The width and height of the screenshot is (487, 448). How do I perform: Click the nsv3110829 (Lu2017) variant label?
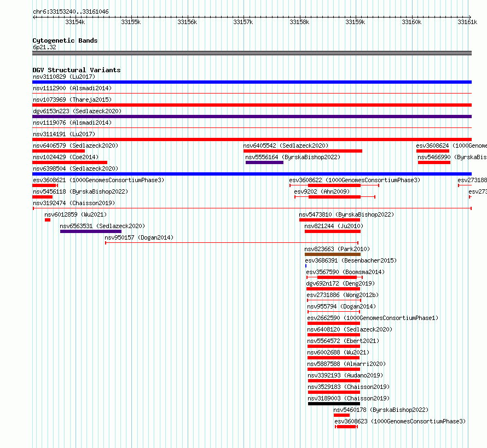64,77
